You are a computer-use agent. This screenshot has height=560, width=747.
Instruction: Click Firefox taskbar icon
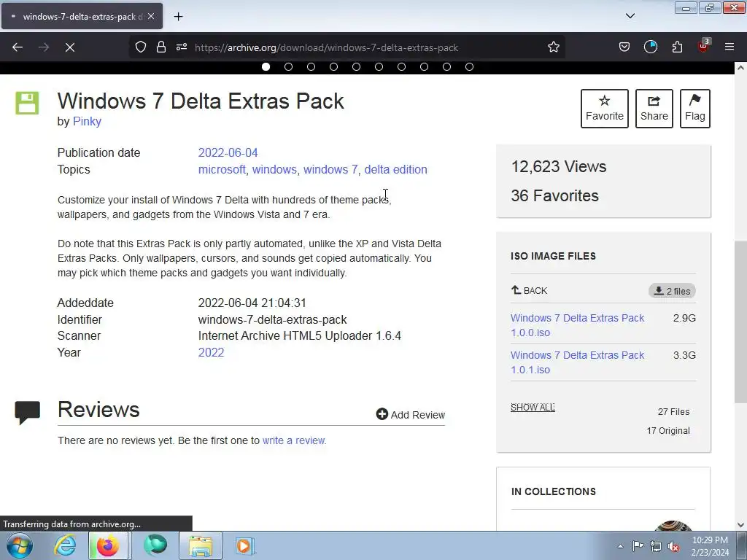(x=108, y=545)
